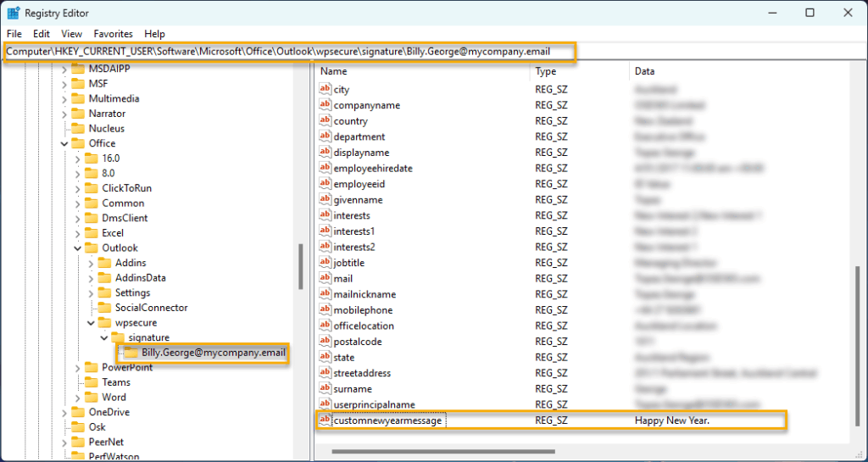
Task: Click the country value string icon
Action: 325,120
